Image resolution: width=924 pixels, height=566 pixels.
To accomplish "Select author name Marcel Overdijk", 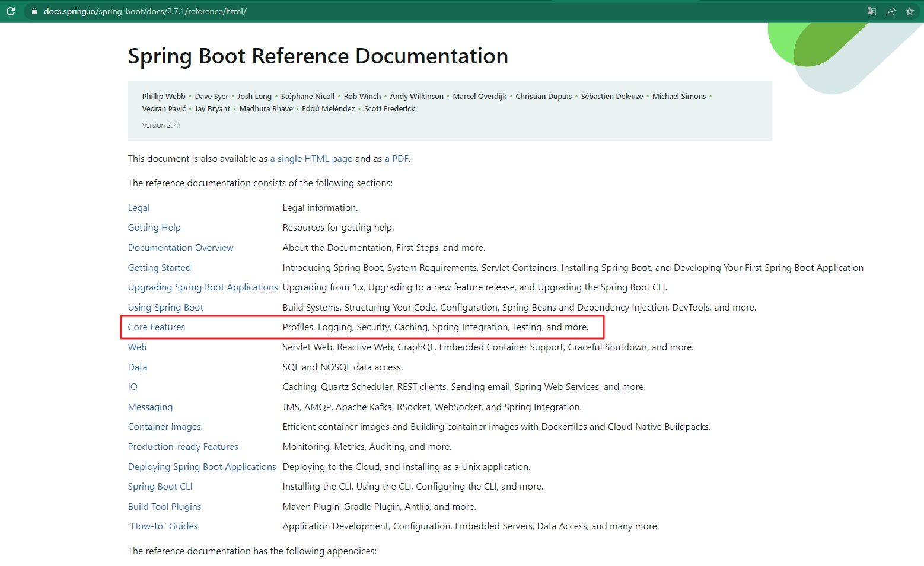I will tap(480, 97).
